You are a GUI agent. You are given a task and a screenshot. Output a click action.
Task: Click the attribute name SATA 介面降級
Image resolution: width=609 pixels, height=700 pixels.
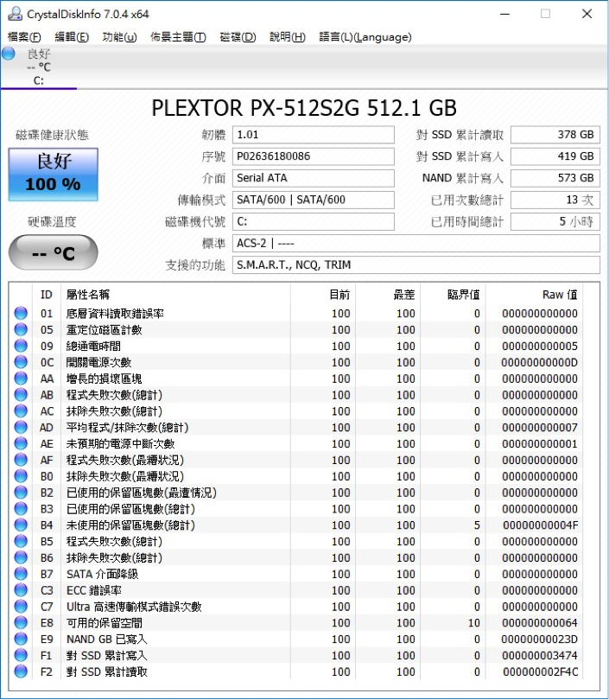[x=102, y=574]
